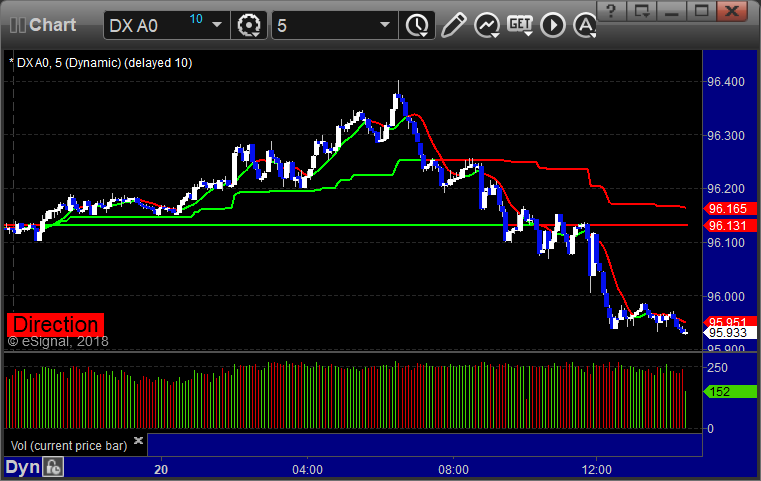Click the date 20 on time axis

[x=161, y=470]
